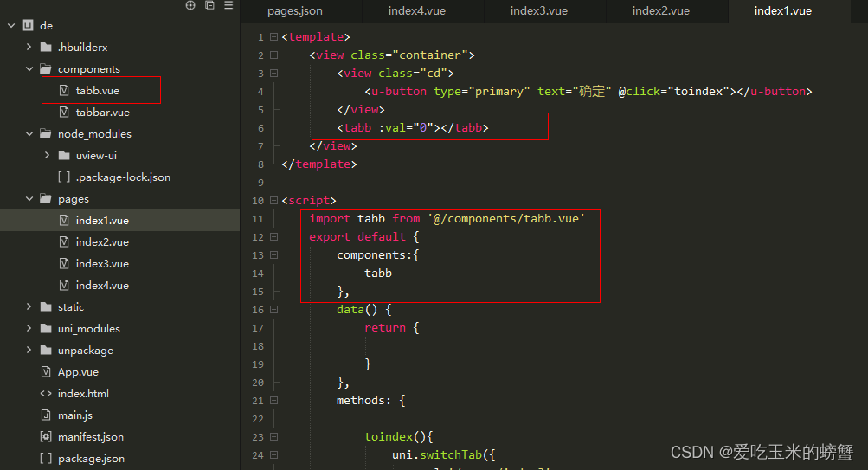Click the index1.vue file icon in tree
868x470 pixels.
click(x=64, y=221)
